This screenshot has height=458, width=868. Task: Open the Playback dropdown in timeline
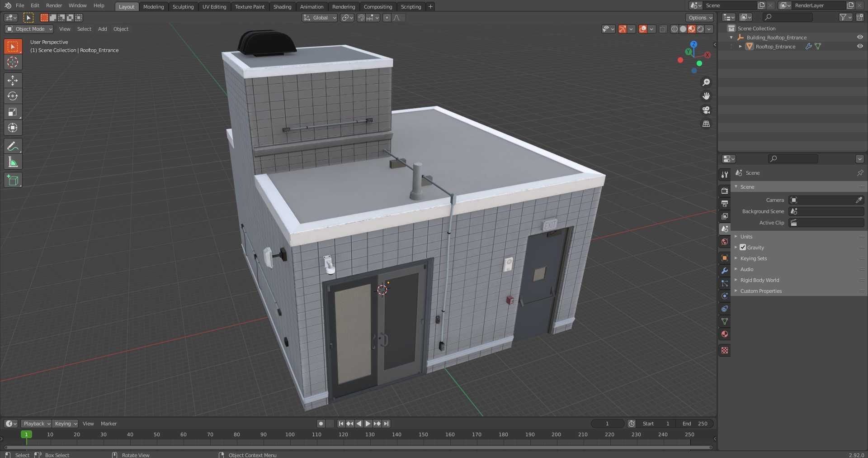[x=36, y=424]
